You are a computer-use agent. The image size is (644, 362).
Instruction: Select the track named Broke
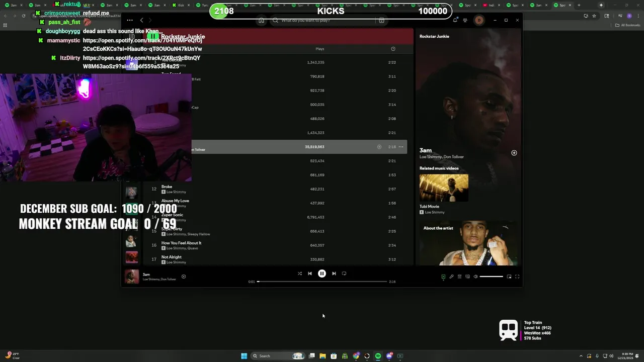click(167, 187)
